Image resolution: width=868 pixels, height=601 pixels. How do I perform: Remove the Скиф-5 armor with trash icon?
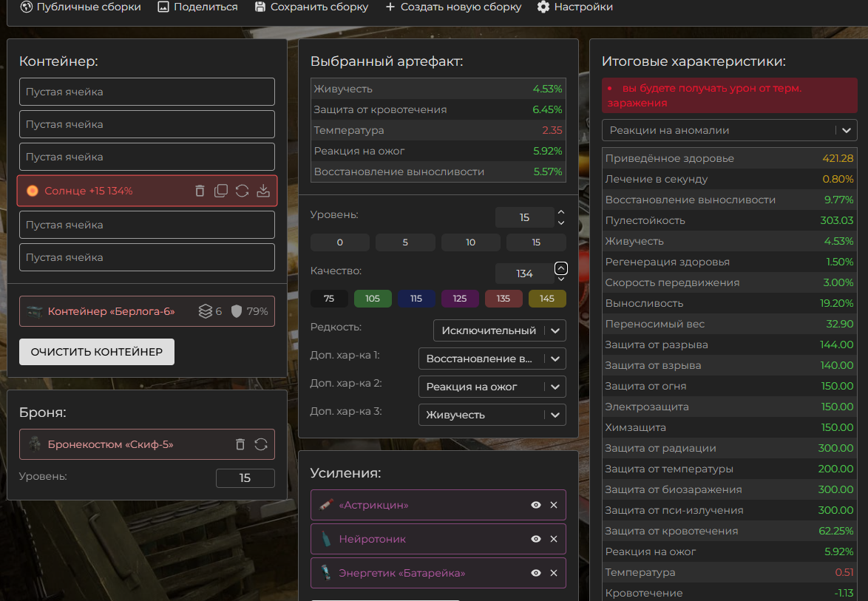point(240,444)
